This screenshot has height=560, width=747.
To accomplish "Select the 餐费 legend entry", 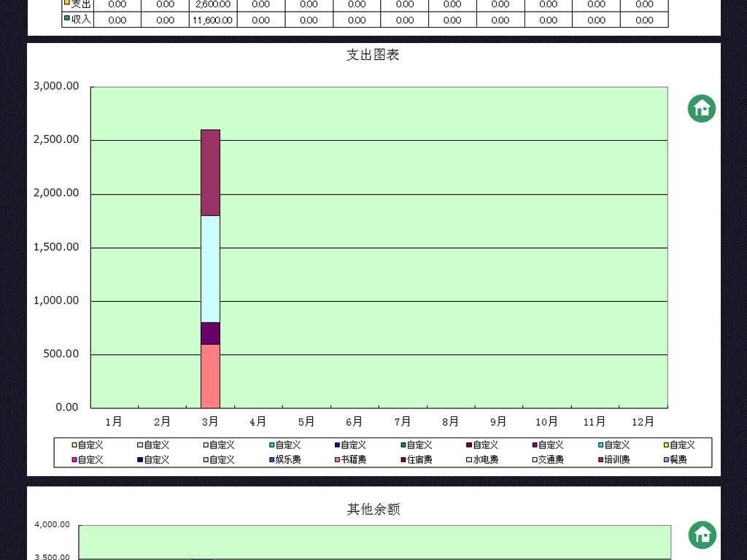I will (676, 459).
